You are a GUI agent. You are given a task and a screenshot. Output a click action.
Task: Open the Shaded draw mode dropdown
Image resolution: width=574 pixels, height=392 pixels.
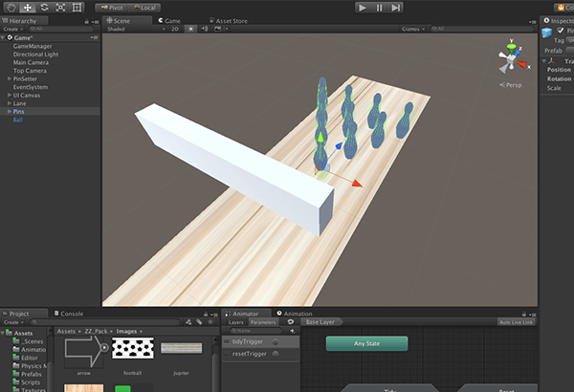136,29
